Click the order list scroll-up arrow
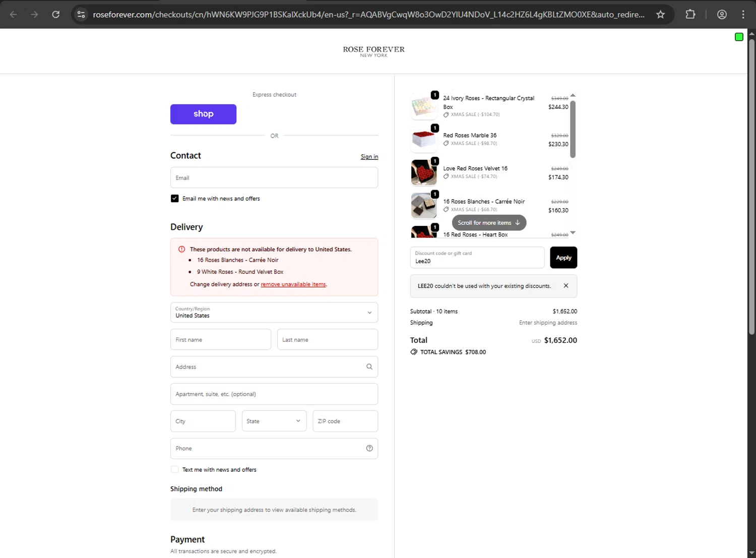The width and height of the screenshot is (756, 558). pyautogui.click(x=573, y=95)
